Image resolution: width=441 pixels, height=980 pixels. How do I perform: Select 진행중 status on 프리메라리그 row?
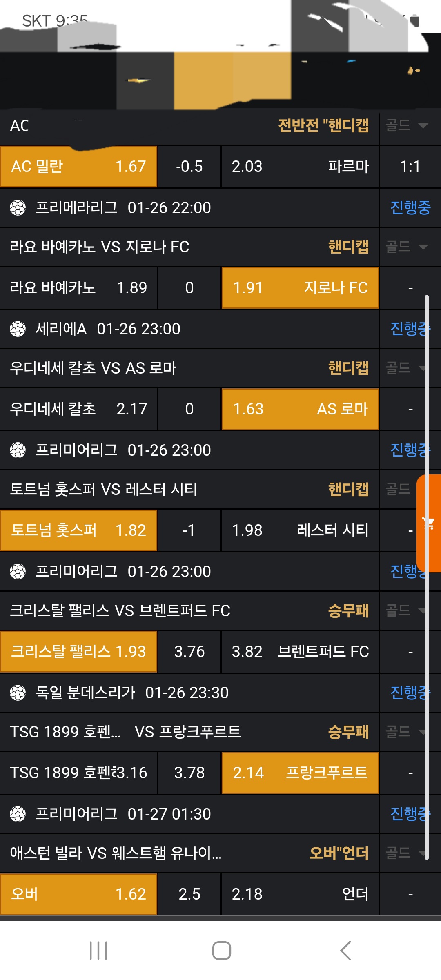click(x=410, y=208)
